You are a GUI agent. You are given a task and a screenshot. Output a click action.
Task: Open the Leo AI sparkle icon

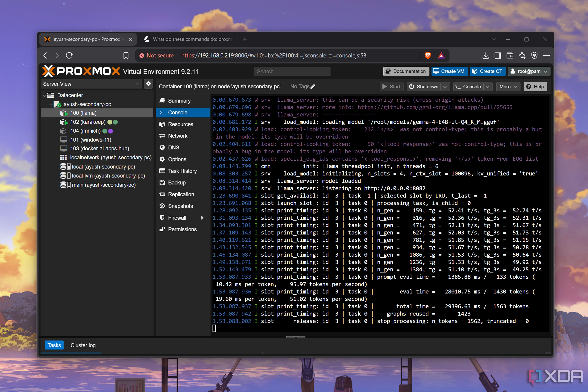pyautogui.click(x=522, y=56)
